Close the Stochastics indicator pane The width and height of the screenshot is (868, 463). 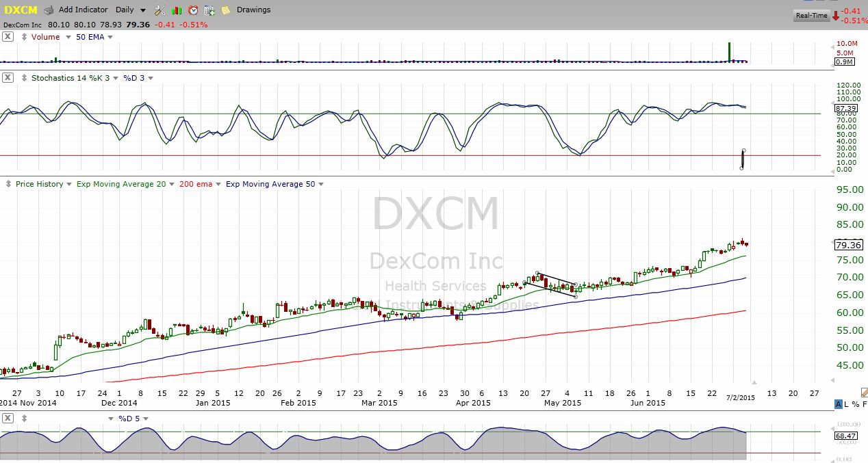click(8, 78)
